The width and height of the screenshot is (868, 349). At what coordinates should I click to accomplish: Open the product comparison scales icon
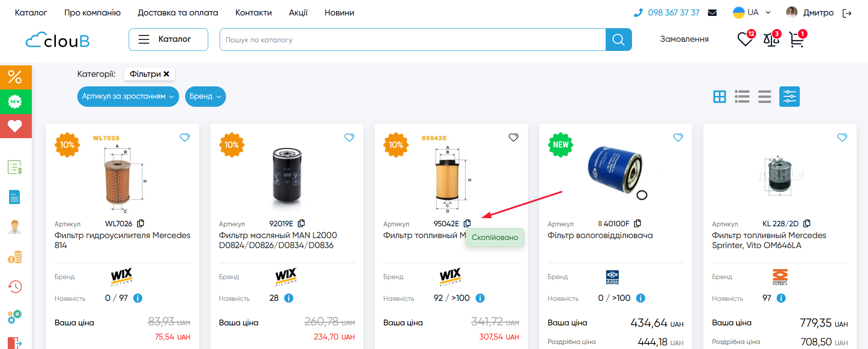(x=771, y=40)
